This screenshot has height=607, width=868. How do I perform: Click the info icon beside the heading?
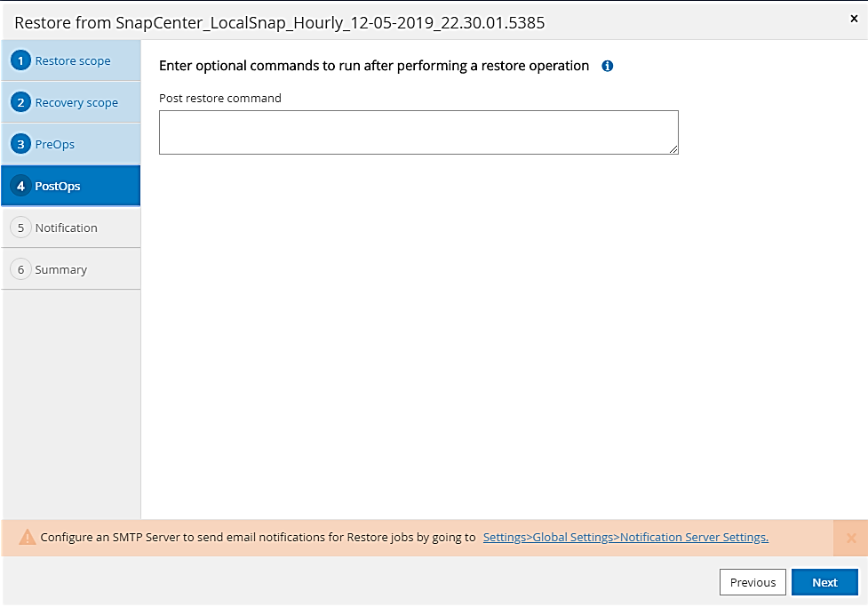coord(608,66)
